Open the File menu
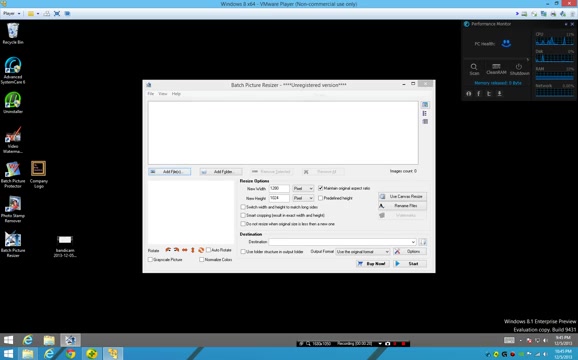 pyautogui.click(x=151, y=94)
